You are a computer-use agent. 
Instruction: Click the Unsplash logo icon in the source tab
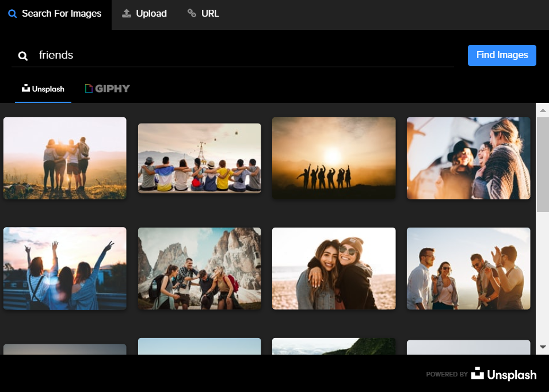point(26,88)
